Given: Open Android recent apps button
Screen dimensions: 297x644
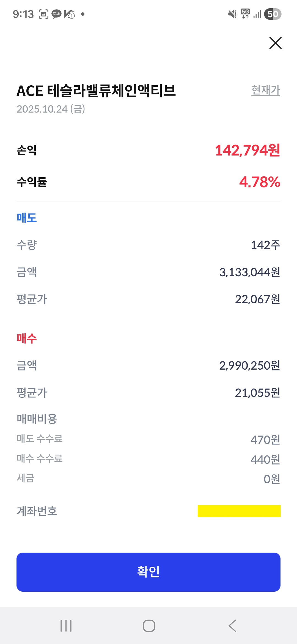Looking at the screenshot, I should click(x=66, y=626).
